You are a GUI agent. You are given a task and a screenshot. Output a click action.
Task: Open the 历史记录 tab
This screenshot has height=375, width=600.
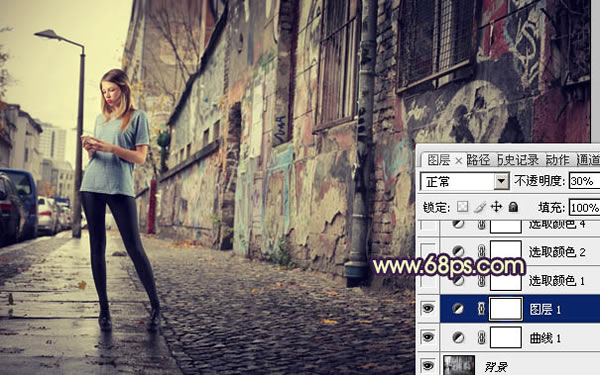click(x=518, y=160)
